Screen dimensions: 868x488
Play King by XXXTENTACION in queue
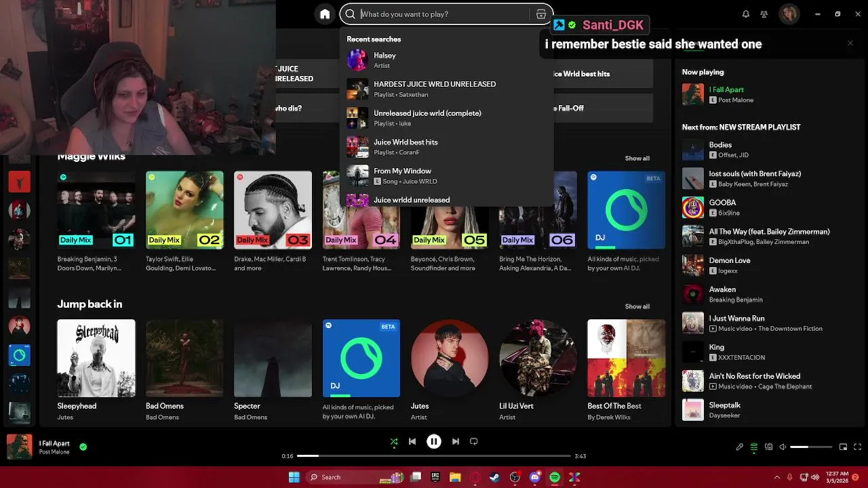click(770, 352)
